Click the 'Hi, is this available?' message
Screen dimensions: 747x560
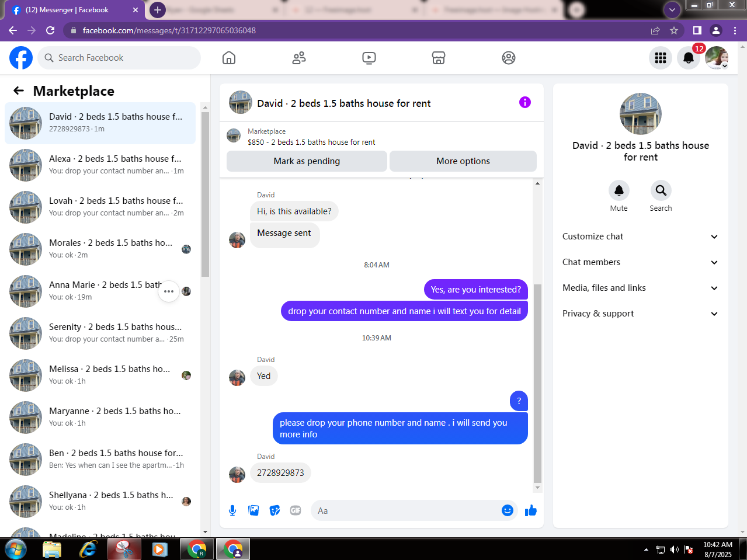click(294, 211)
